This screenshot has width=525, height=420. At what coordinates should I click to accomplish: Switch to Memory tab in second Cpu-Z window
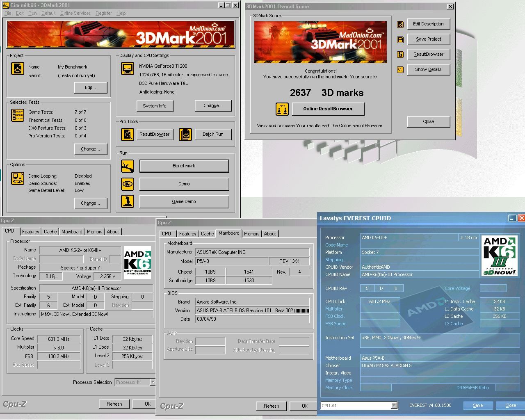pos(251,234)
